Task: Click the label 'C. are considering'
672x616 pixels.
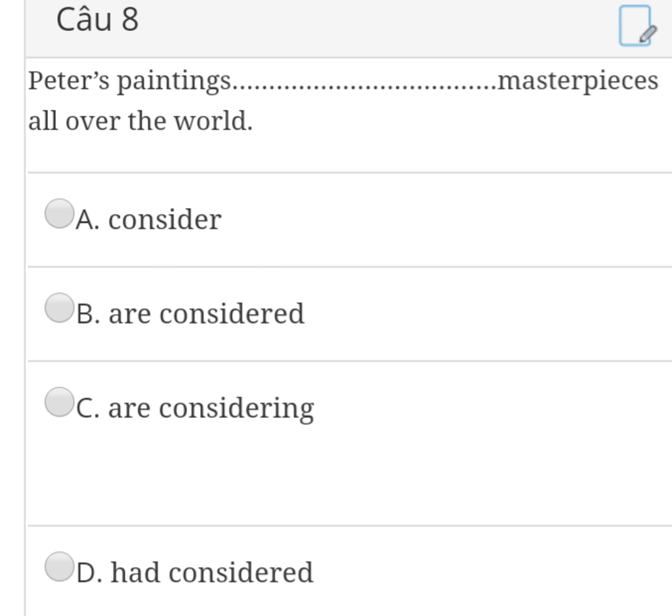Action: (195, 409)
